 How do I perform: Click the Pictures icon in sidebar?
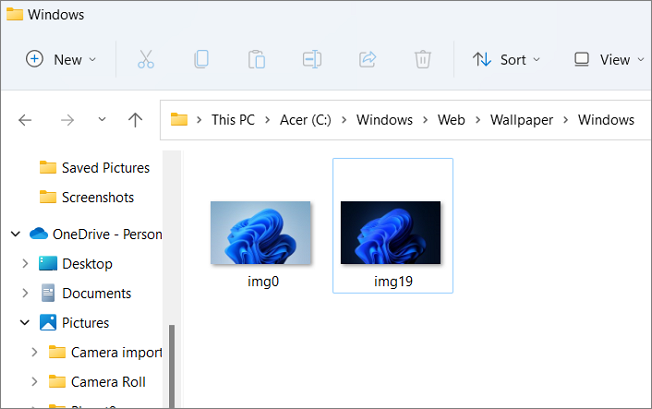pos(48,323)
